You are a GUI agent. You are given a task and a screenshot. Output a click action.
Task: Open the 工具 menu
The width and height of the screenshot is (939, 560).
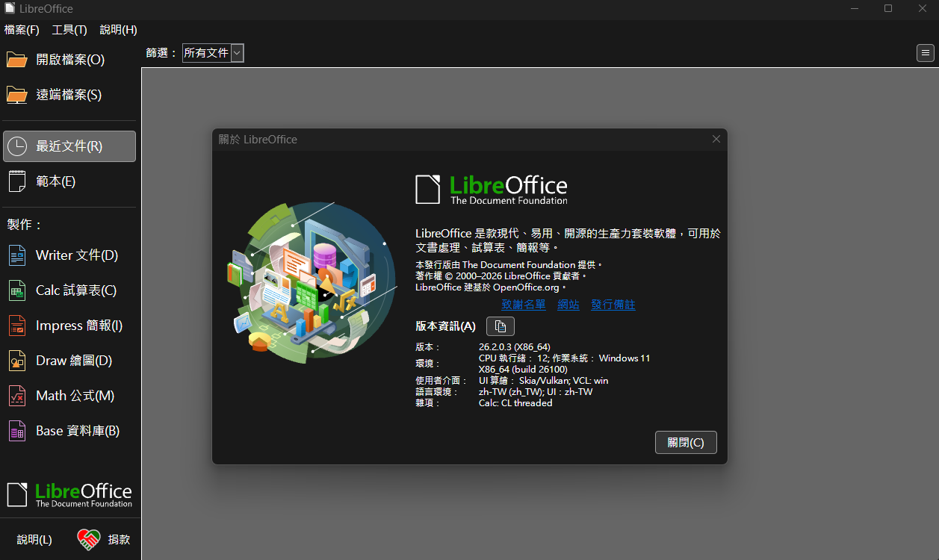click(x=69, y=30)
